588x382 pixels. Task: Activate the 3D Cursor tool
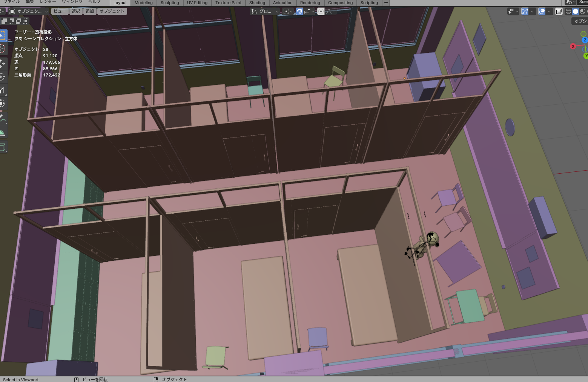(x=2, y=49)
